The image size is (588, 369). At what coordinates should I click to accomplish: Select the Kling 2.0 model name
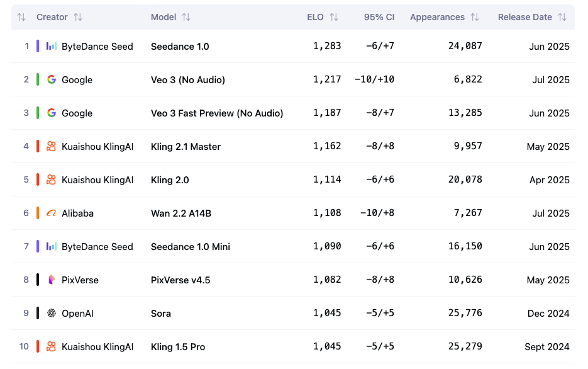[170, 179]
